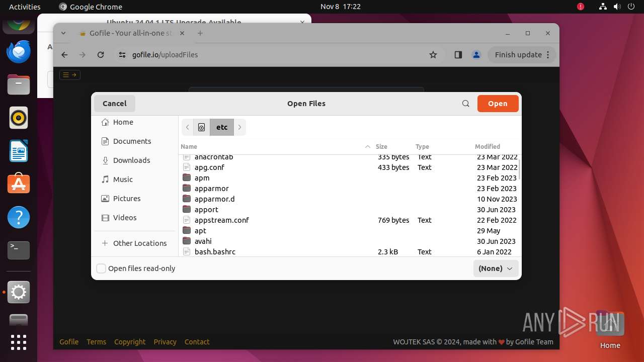Open the Chrome profile avatar

click(x=476, y=55)
